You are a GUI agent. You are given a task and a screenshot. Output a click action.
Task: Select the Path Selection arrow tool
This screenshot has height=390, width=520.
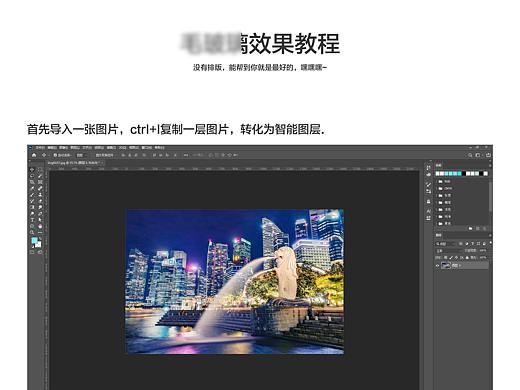[40, 220]
